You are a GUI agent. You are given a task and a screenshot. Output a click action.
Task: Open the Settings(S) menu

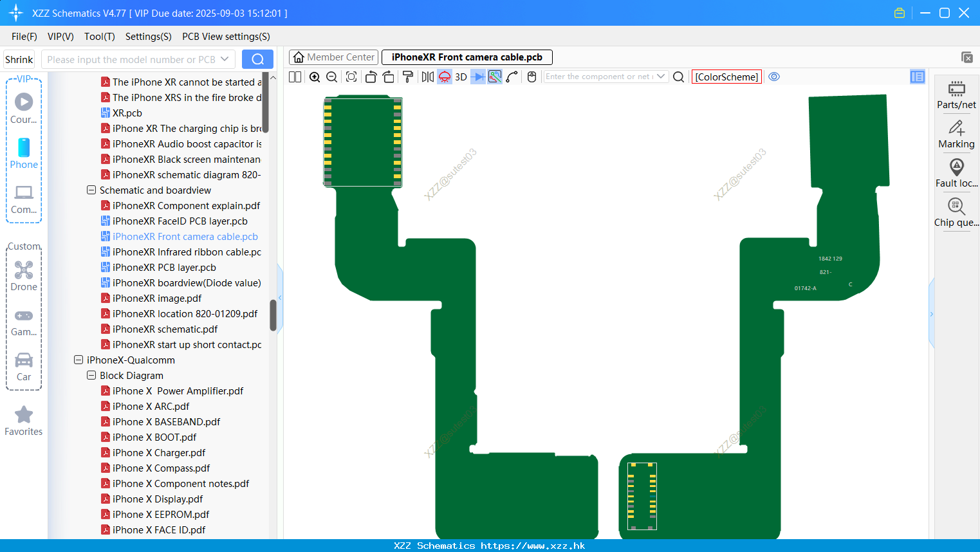pyautogui.click(x=149, y=37)
